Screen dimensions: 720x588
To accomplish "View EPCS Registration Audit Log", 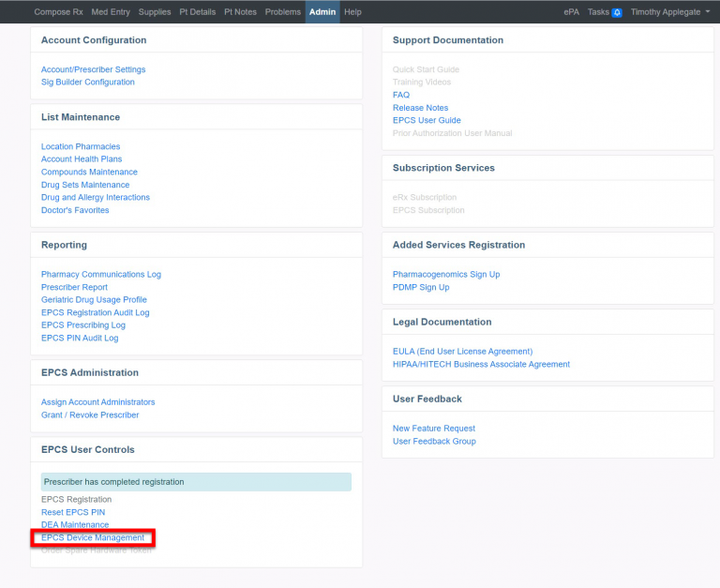I will (95, 312).
